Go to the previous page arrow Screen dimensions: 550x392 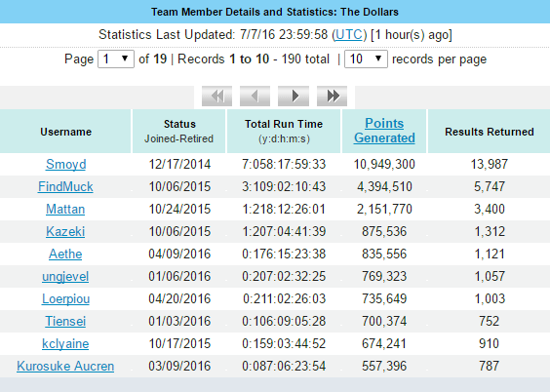(x=255, y=96)
